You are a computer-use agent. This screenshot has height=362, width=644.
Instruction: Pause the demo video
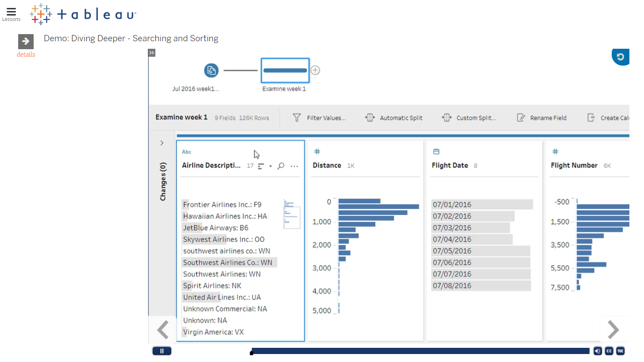(x=162, y=351)
